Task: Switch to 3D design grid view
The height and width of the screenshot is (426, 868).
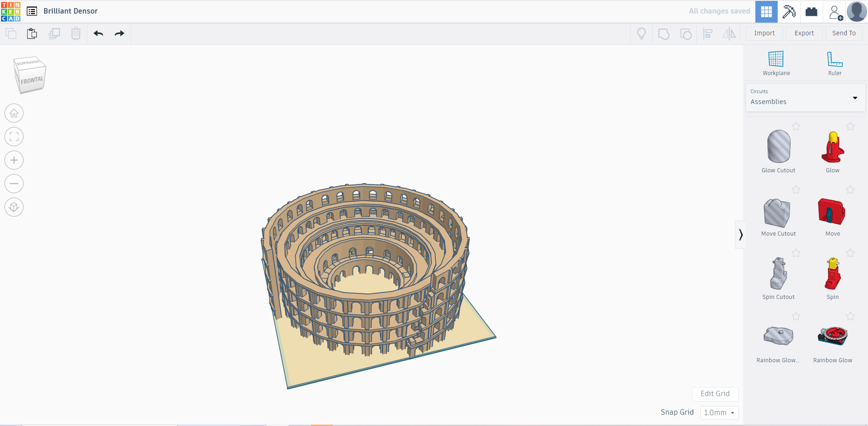Action: [766, 11]
